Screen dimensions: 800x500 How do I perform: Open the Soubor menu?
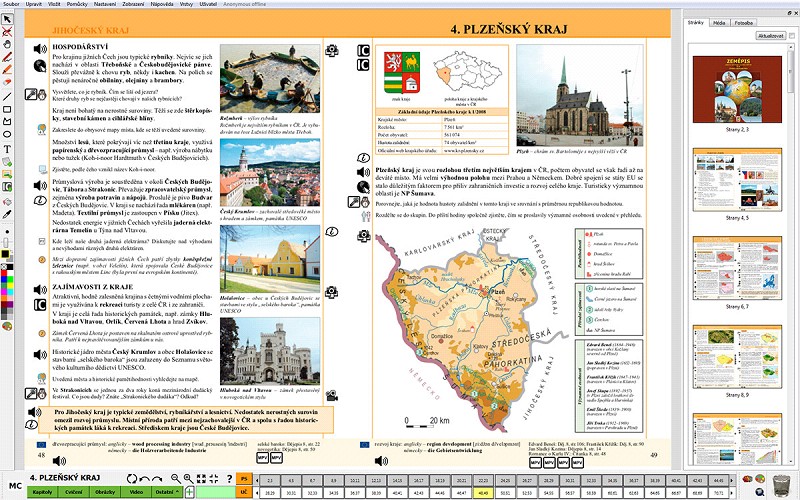click(x=11, y=4)
